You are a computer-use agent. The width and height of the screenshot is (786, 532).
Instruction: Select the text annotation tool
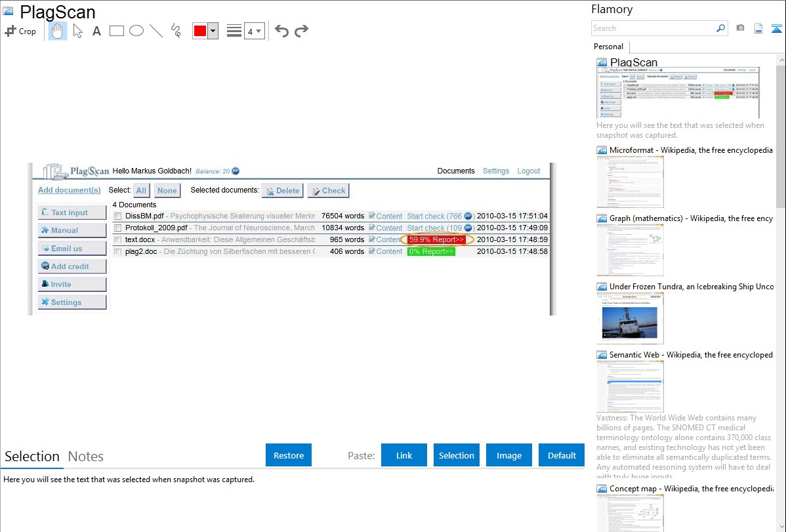click(x=96, y=31)
